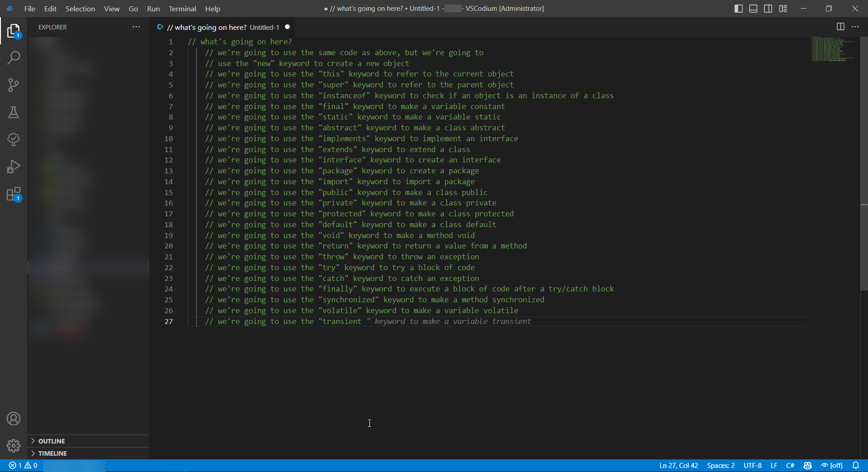Open the View menu

coord(112,9)
